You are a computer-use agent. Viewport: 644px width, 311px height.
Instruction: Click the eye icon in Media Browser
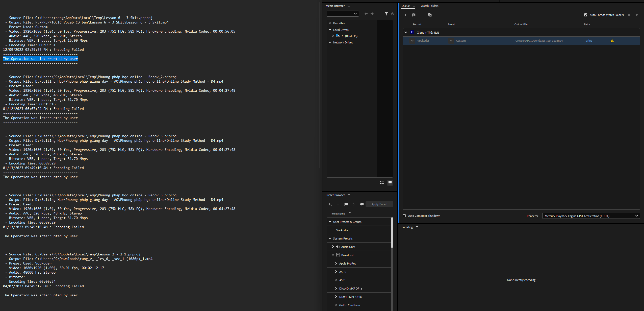tap(392, 14)
